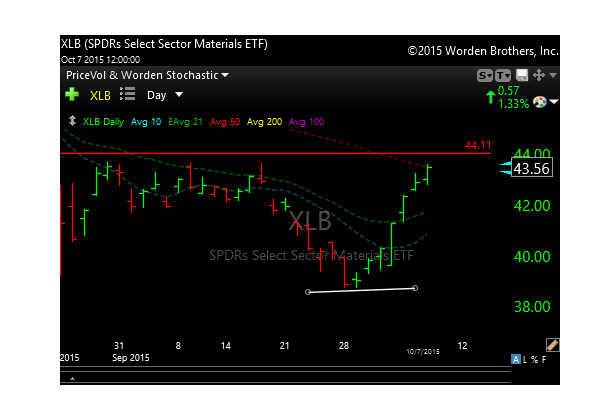Image resolution: width=600 pixels, height=400 pixels.
Task: Click the XLB ticker symbol label
Action: (100, 95)
